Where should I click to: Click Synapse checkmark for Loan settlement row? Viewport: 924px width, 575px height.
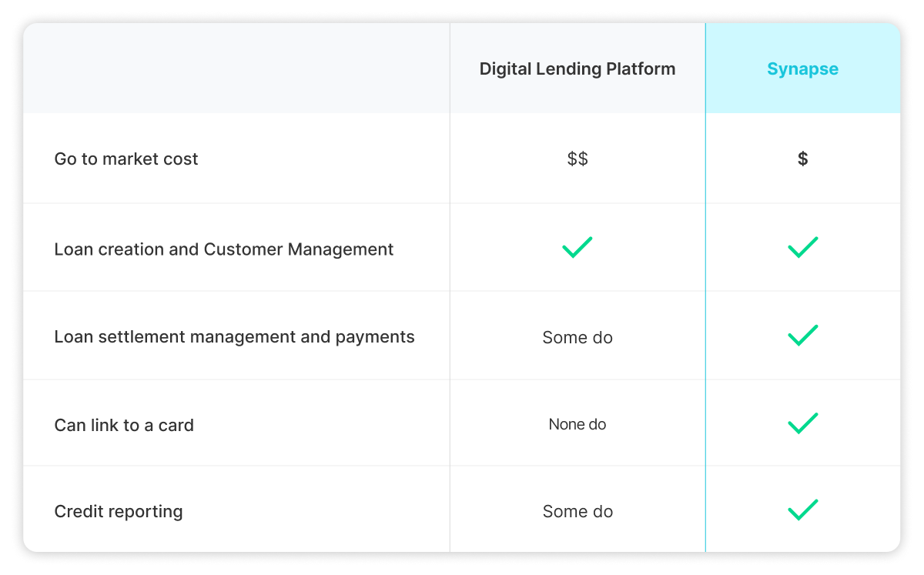click(x=802, y=335)
